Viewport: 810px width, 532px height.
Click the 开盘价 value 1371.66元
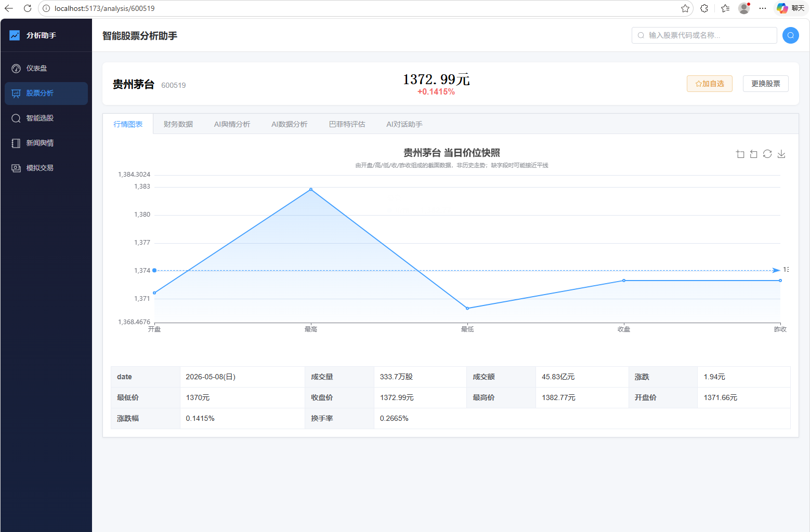[x=721, y=398]
